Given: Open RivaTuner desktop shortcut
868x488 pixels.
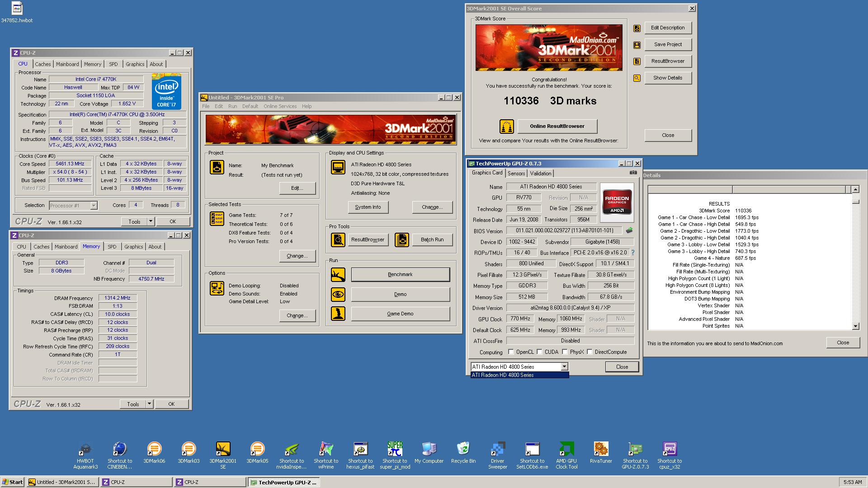Looking at the screenshot, I should coord(601,449).
